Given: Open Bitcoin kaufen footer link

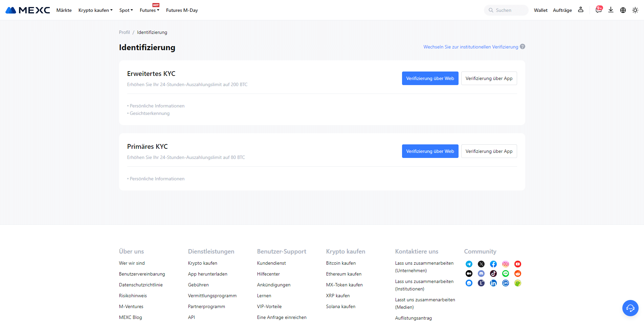Looking at the screenshot, I should pos(341,263).
